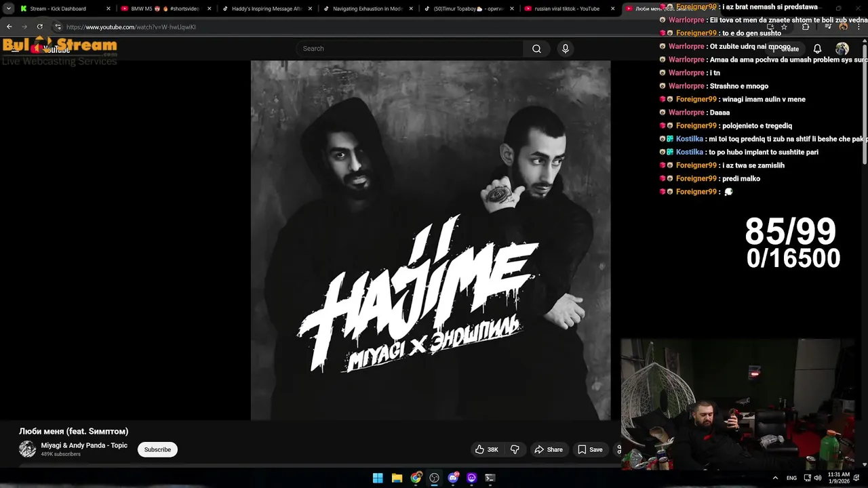Dislike the video with thumbs-down icon

(515, 449)
